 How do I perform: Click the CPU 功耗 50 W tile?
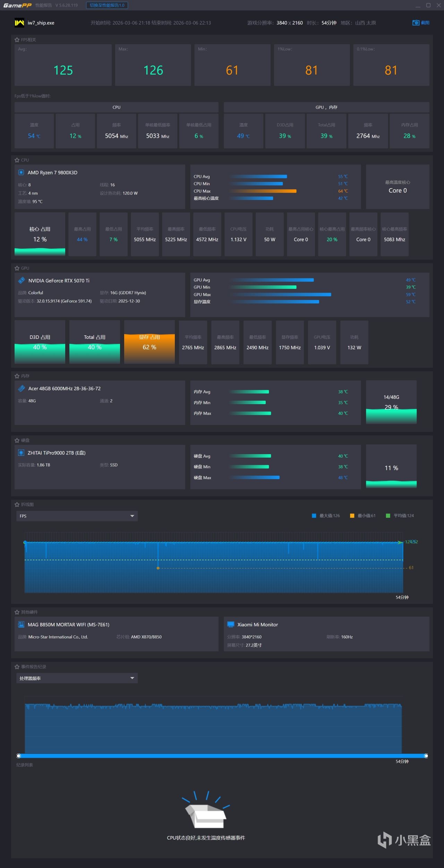coord(270,234)
